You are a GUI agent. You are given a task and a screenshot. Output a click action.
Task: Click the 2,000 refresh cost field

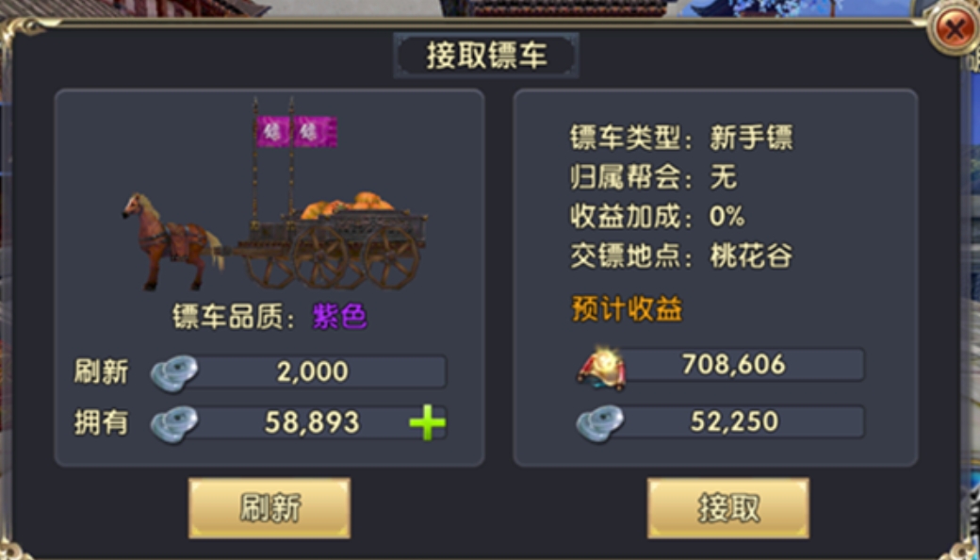tap(313, 371)
